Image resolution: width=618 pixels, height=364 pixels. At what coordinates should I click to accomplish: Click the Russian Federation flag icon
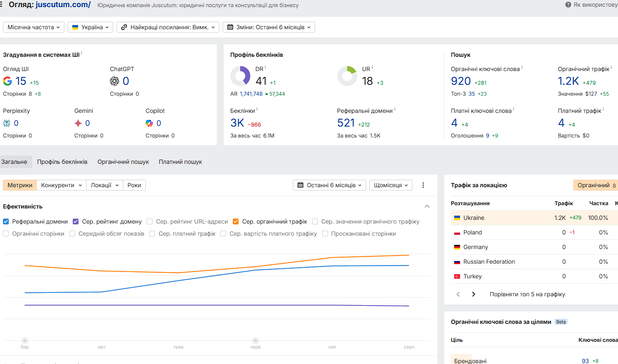tap(457, 262)
